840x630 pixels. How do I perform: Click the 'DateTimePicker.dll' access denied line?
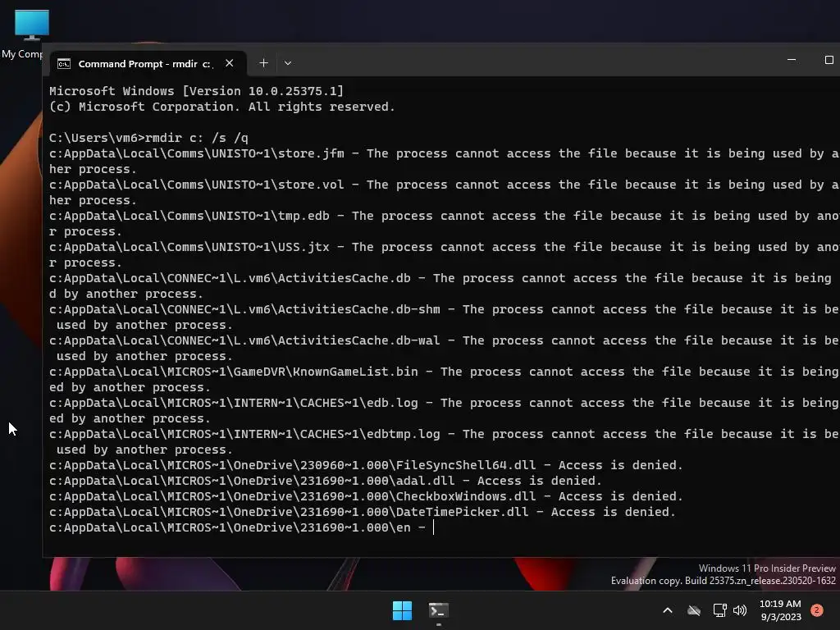pyautogui.click(x=363, y=512)
